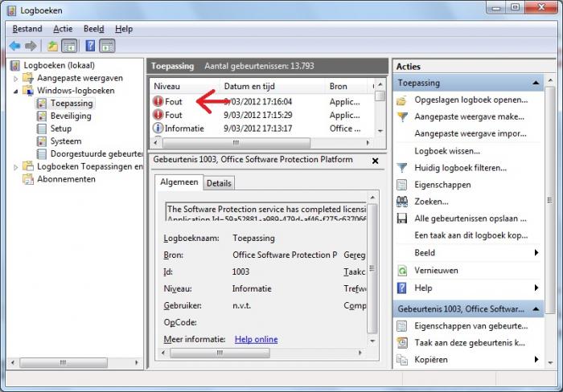
Task: Click the Acties pane scroll down arrow
Action: (x=550, y=363)
